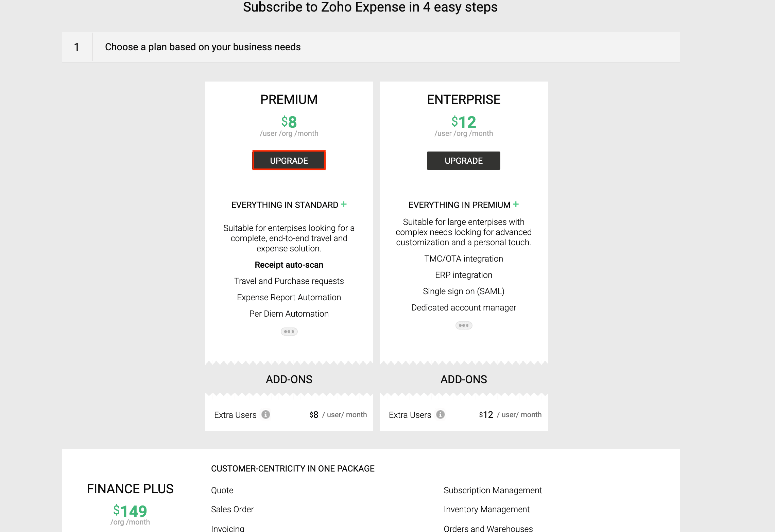775x532 pixels.
Task: Click the FINANCE PLUS heading
Action: [130, 489]
